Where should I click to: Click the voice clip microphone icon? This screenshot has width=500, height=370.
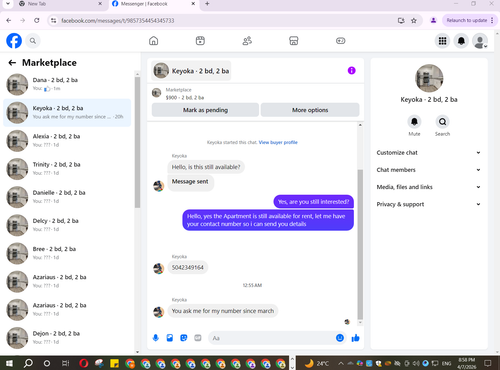156,338
